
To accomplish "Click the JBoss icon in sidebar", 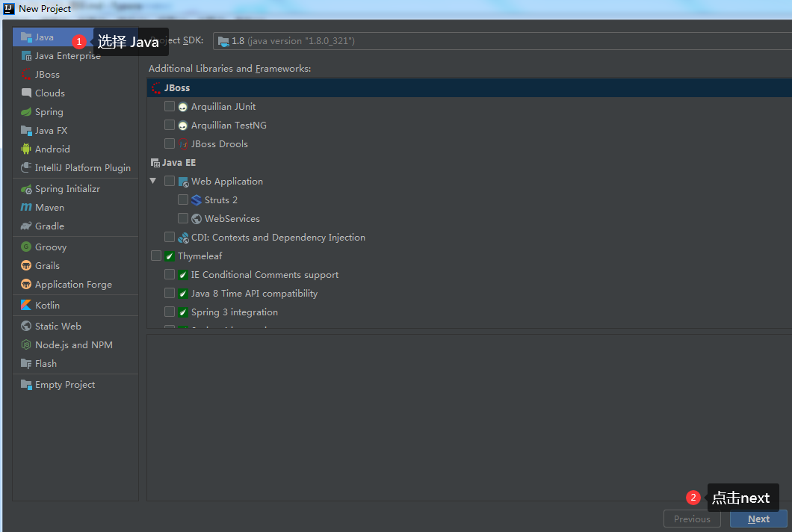I will point(26,75).
